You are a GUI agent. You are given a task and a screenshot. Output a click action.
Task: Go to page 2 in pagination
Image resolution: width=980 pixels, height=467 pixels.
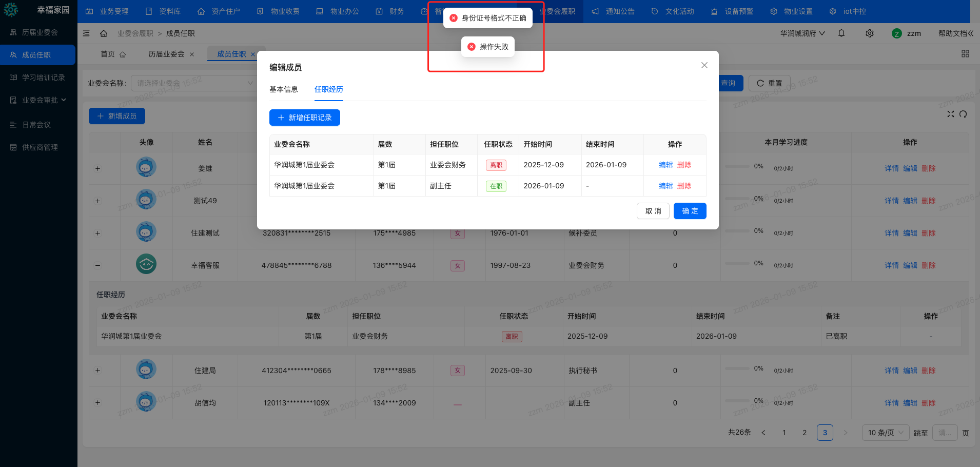coord(805,433)
